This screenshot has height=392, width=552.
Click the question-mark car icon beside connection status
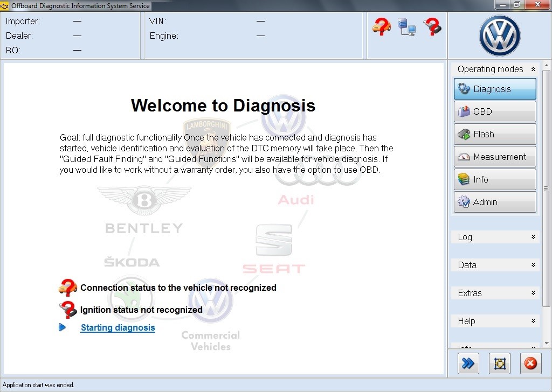point(67,288)
